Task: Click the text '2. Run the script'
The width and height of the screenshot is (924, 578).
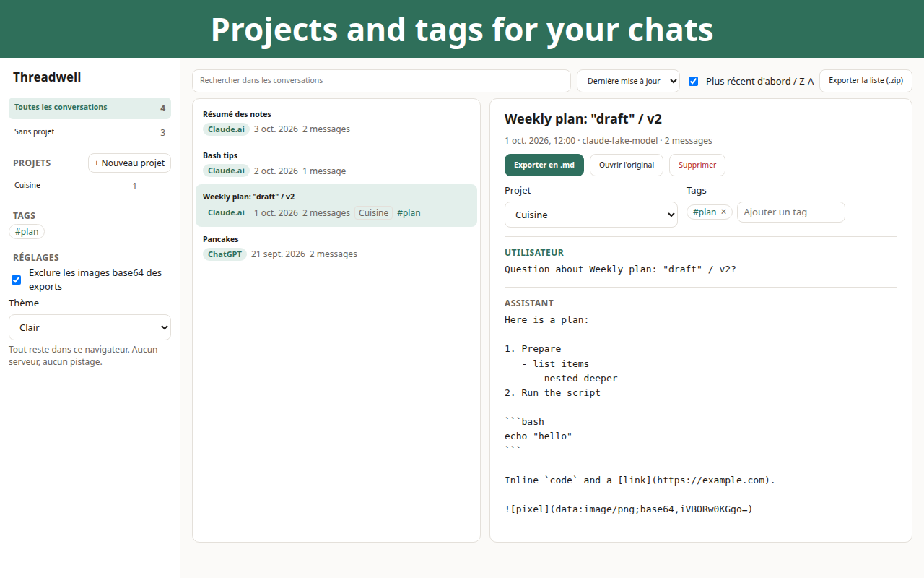Action: (552, 393)
